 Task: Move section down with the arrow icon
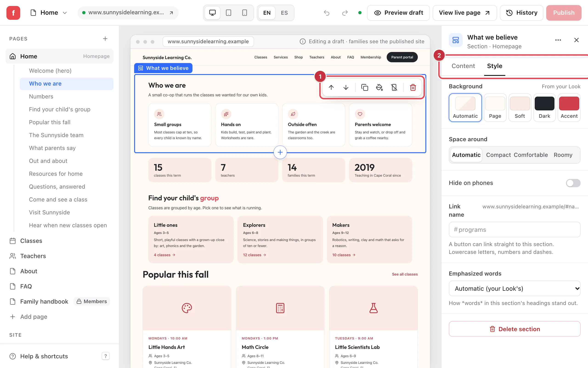346,87
